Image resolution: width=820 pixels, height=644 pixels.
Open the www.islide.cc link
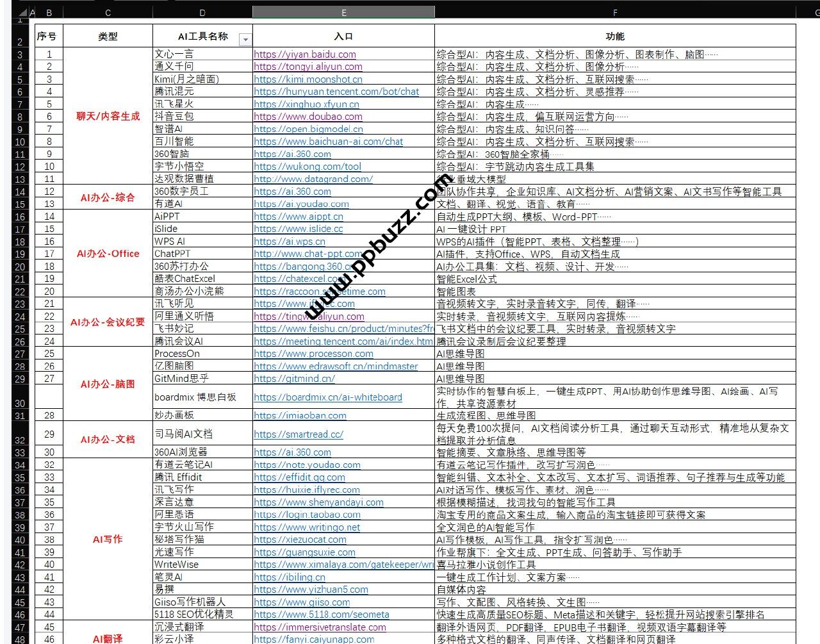[x=299, y=229]
